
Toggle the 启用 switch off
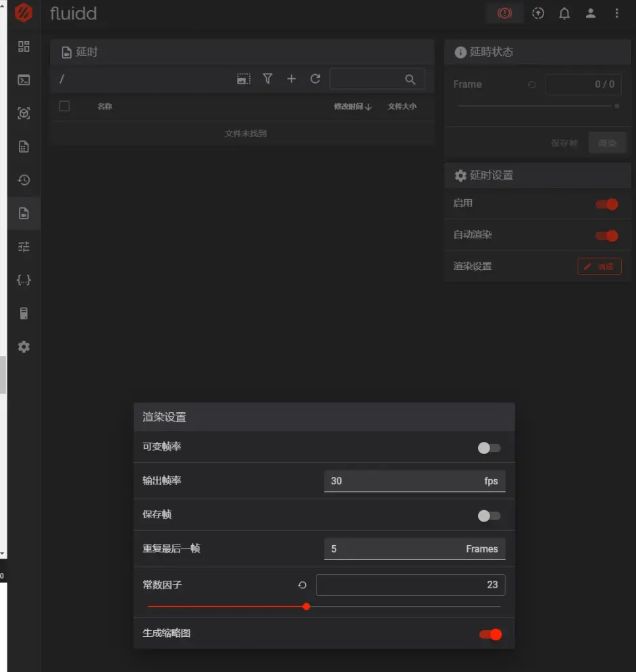607,204
